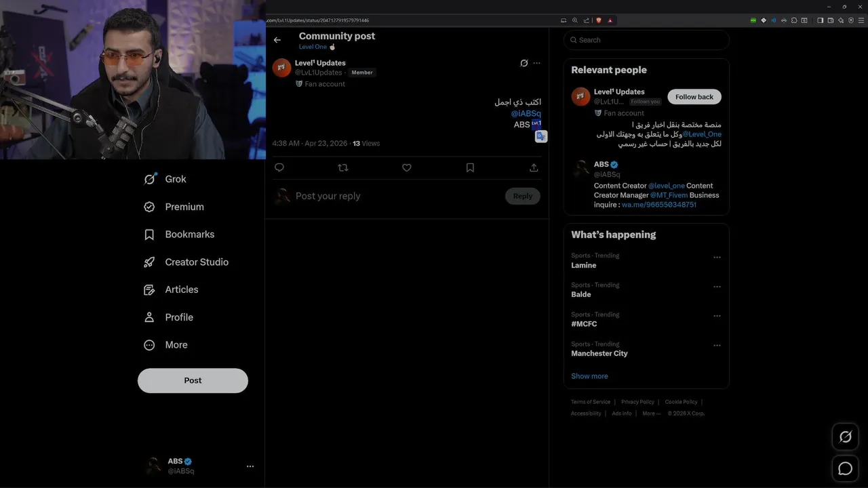
Task: Open the Brave Wallet toolbar icon
Action: click(831, 20)
